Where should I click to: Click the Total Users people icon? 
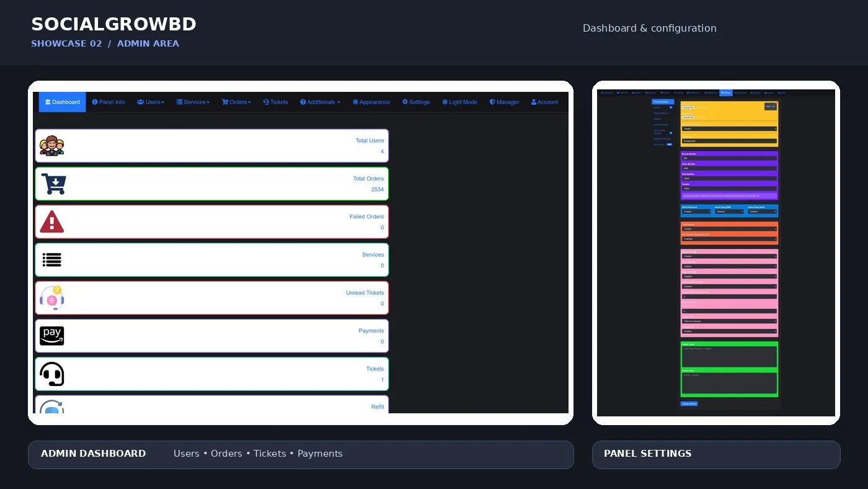[51, 146]
